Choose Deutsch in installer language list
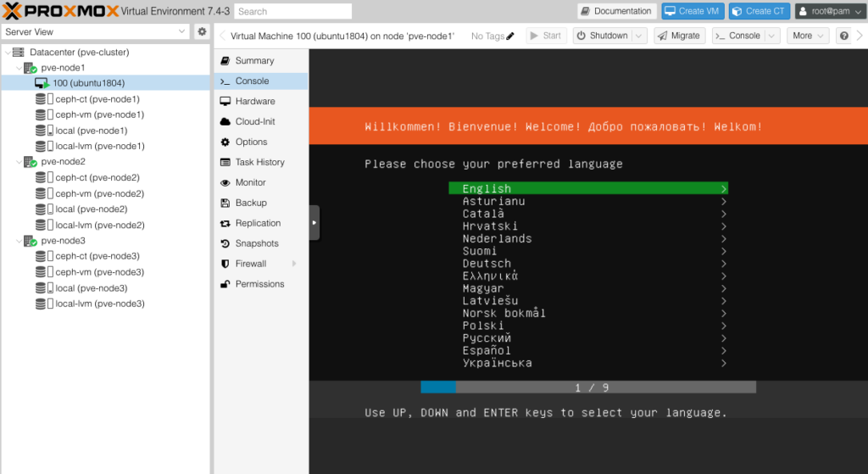Viewport: 868px width, 474px height. 588,264
